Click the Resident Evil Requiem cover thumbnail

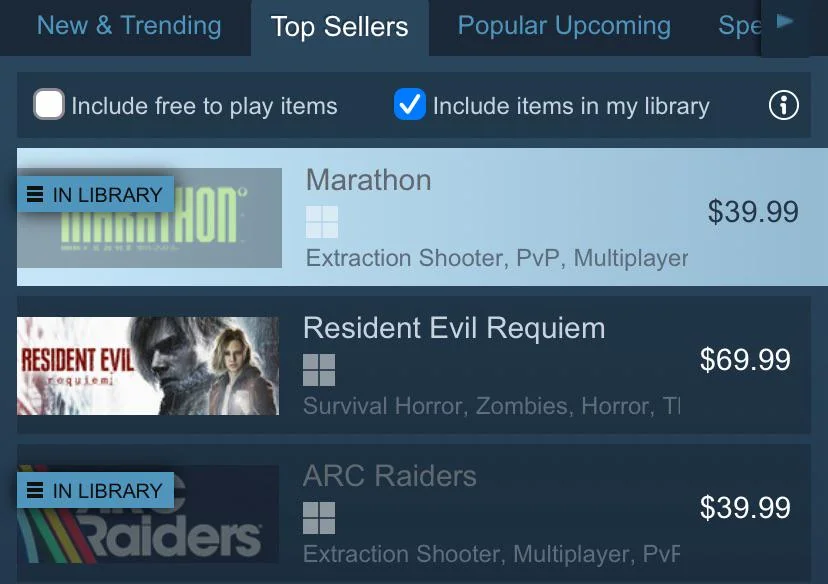148,366
